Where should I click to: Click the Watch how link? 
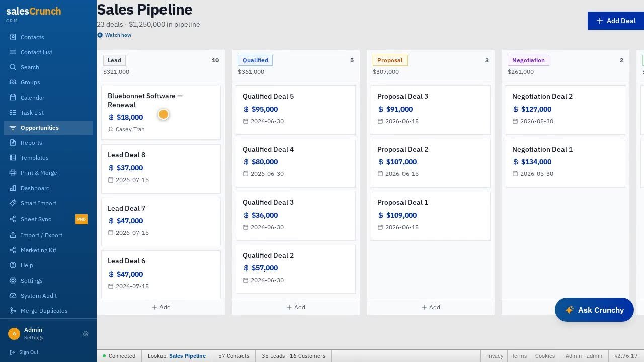114,35
